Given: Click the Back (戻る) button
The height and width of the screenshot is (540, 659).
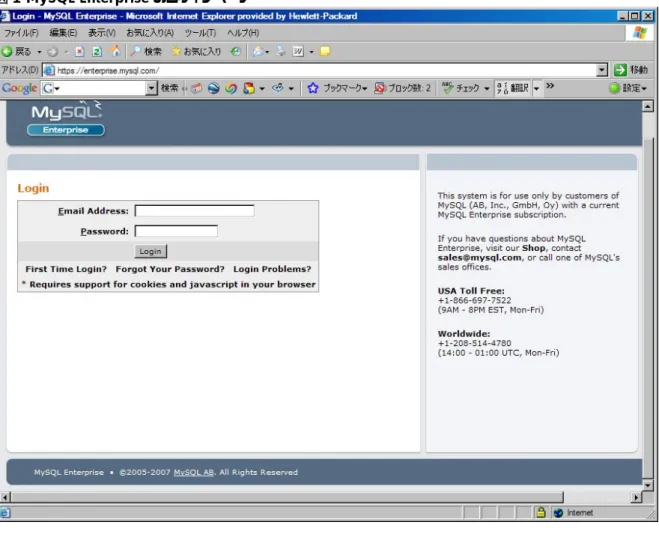Looking at the screenshot, I should [x=17, y=52].
